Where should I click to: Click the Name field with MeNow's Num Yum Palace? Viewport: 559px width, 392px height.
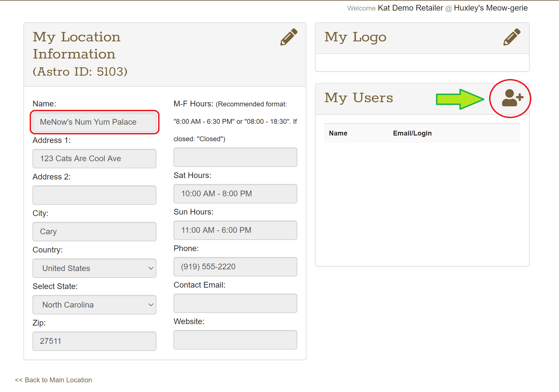(x=94, y=122)
